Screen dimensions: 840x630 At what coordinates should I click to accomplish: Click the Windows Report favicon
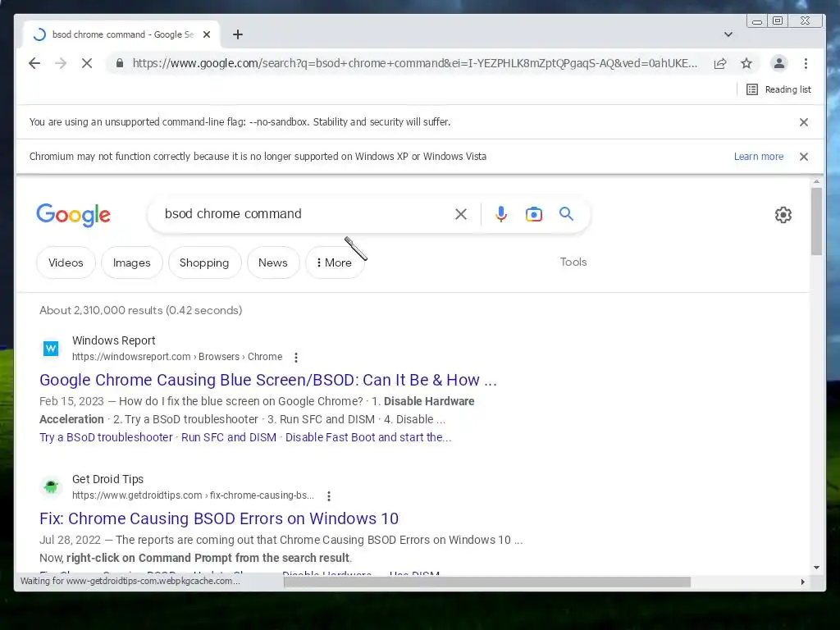[51, 349]
